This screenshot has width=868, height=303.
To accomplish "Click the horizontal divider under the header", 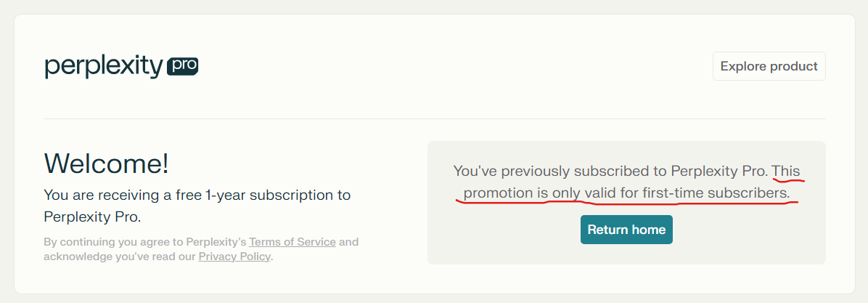I will 435,118.
